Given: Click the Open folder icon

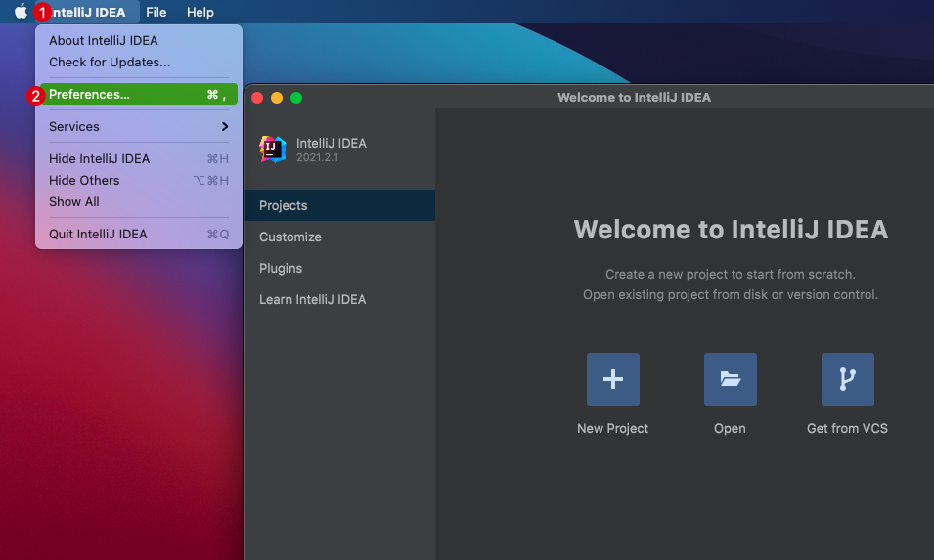Looking at the screenshot, I should [730, 379].
